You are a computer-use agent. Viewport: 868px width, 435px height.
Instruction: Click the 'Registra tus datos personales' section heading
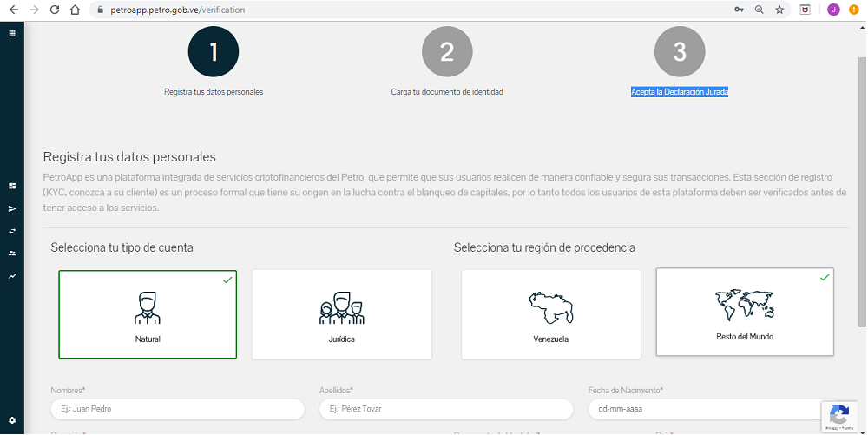click(129, 156)
